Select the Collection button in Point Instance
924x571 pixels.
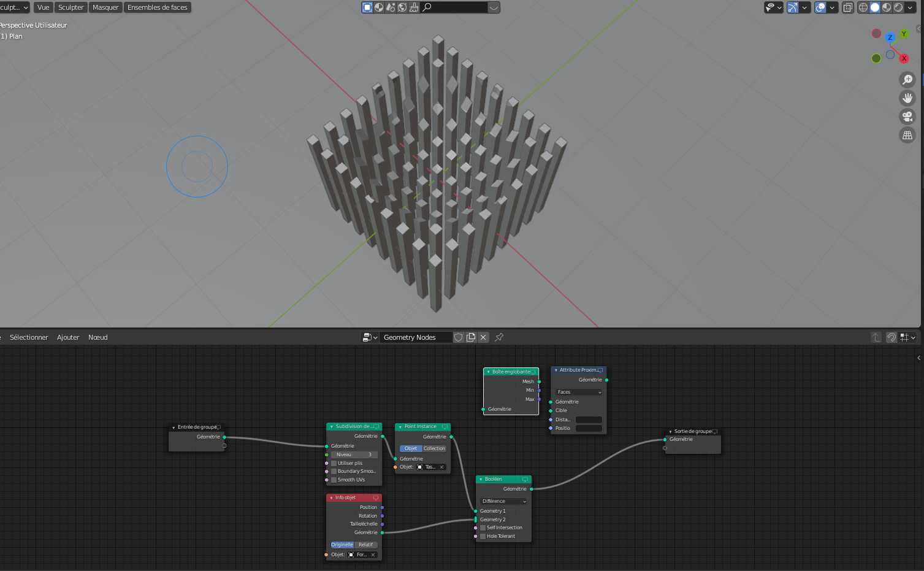tap(434, 448)
